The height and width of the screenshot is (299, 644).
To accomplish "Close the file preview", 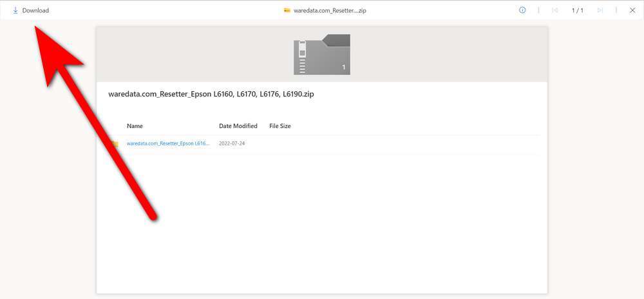I will click(632, 10).
